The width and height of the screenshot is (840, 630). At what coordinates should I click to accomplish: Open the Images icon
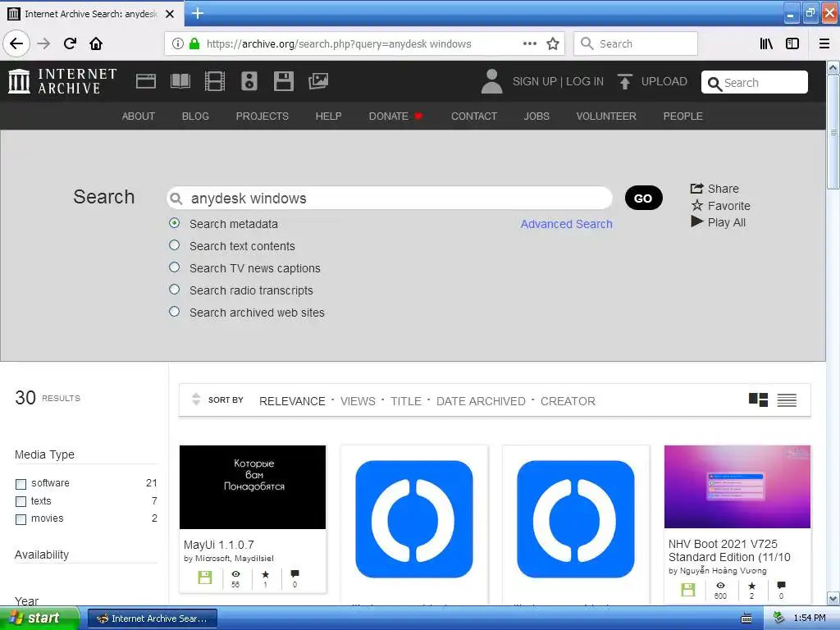[x=318, y=81]
